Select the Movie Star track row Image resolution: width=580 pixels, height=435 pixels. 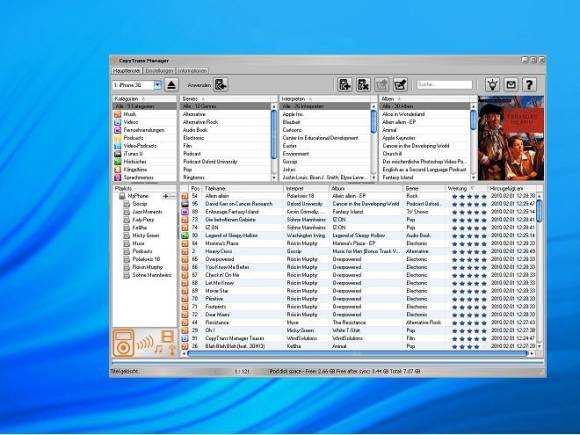pyautogui.click(x=359, y=291)
